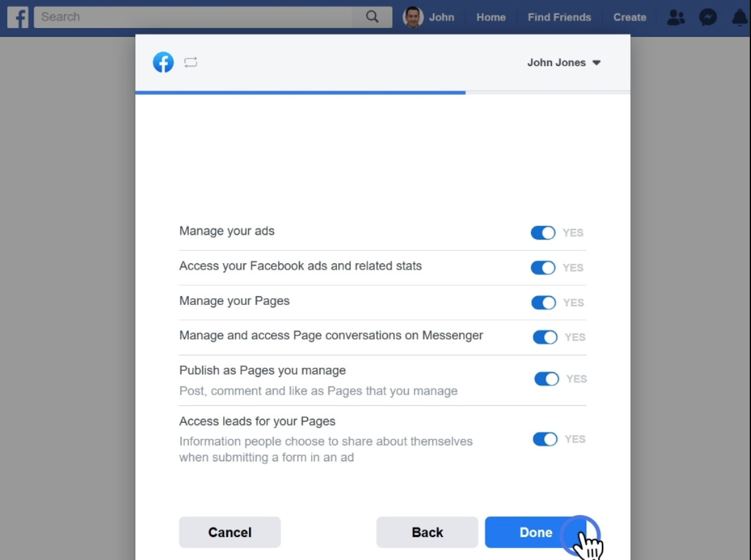Open John's profile link in top bar
Viewport: 751px width, 560px height.
click(442, 17)
